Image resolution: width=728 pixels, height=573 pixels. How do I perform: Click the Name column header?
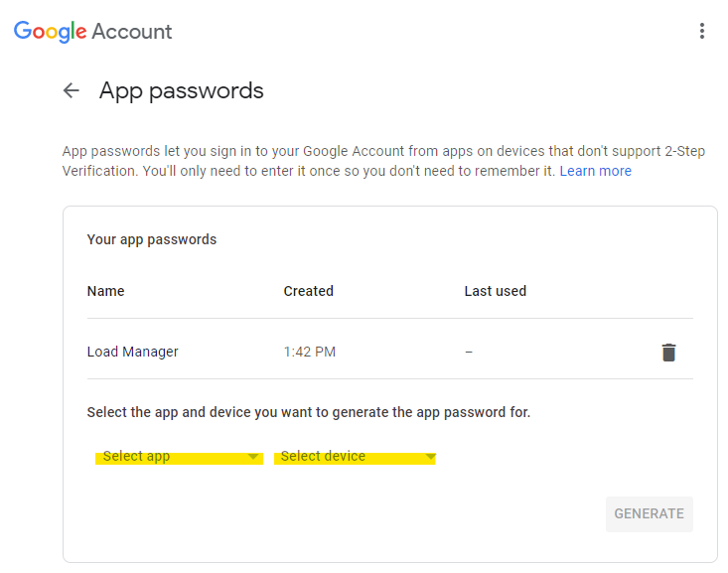click(x=106, y=291)
